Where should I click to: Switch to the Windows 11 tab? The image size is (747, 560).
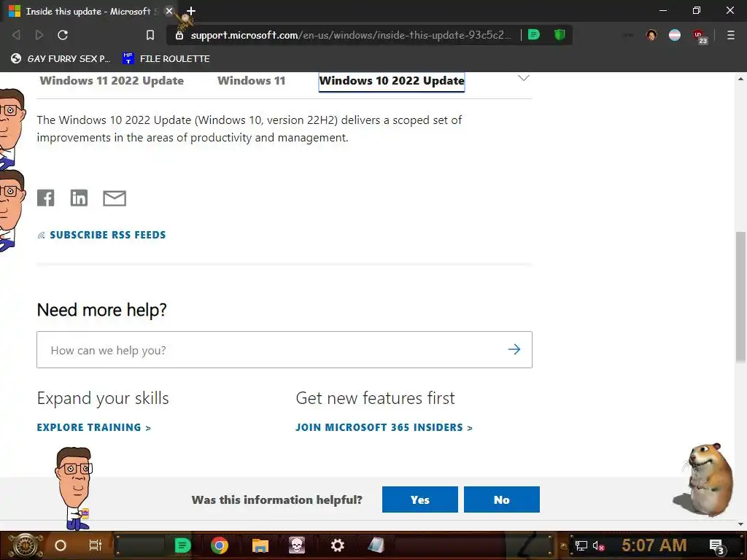tap(252, 80)
